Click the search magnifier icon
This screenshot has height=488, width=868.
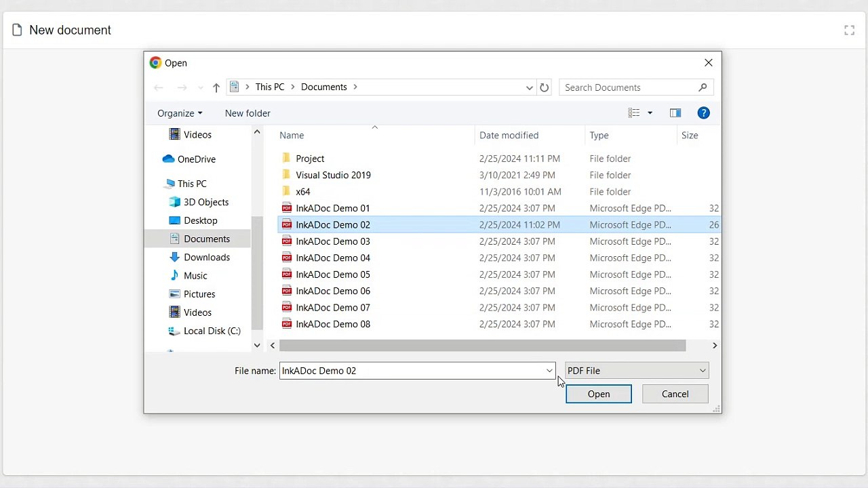pos(703,87)
